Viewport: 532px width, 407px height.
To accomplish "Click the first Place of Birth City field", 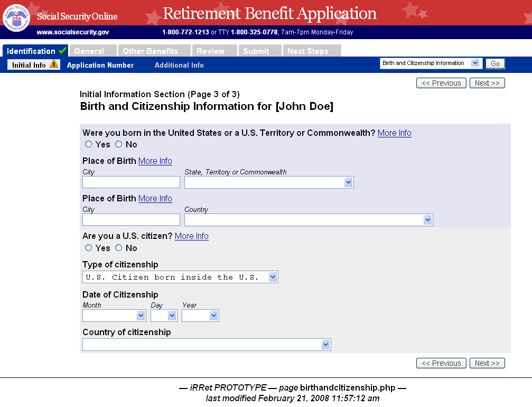I will pyautogui.click(x=131, y=182).
